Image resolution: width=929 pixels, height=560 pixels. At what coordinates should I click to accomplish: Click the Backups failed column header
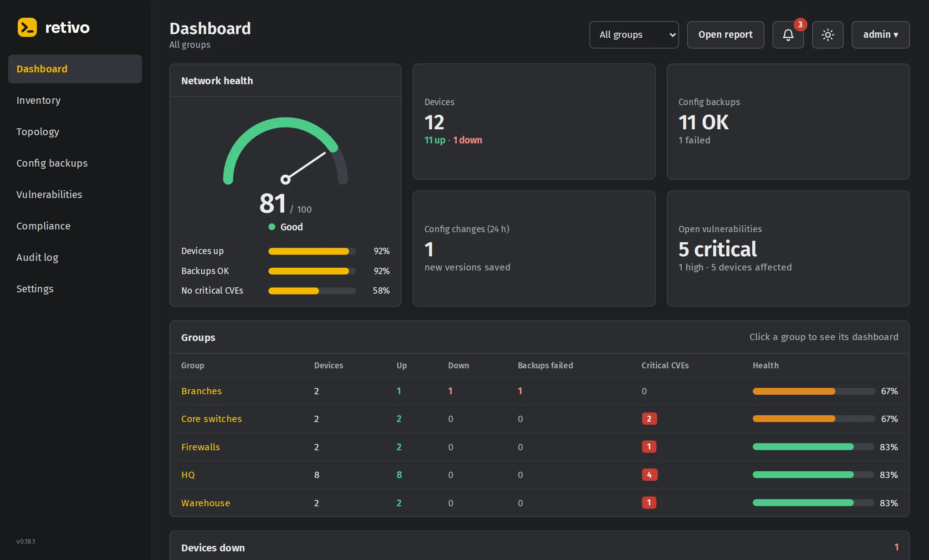pos(545,366)
